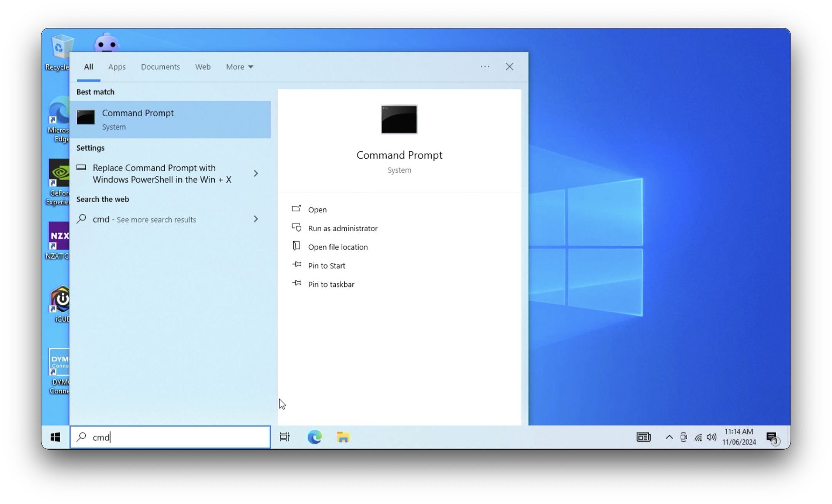This screenshot has height=504, width=832.
Task: Click the Windows Start button
Action: 56,437
